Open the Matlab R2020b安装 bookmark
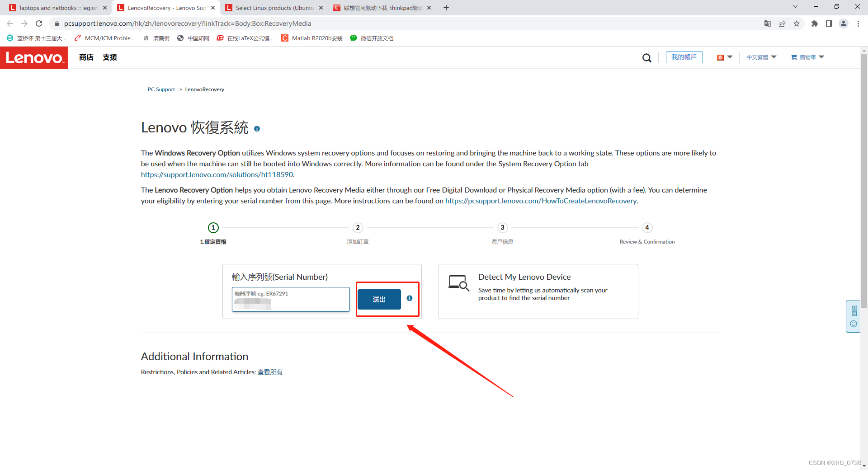 pyautogui.click(x=312, y=38)
